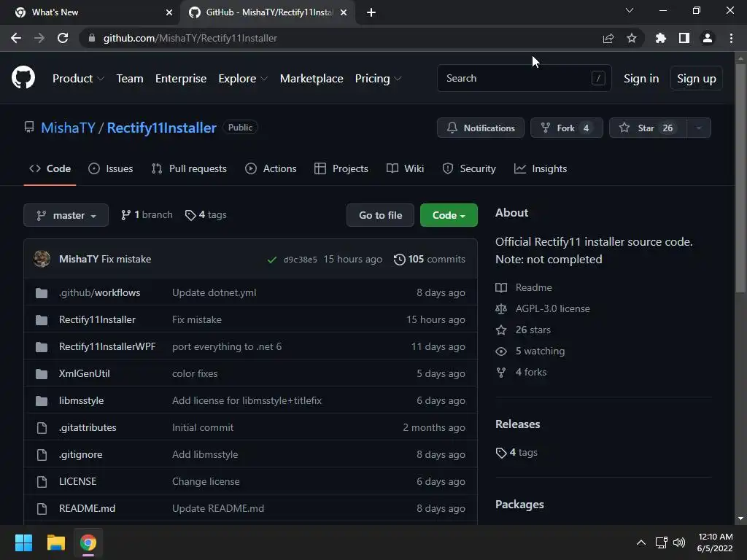Viewport: 747px width, 560px height.
Task: Click the Sign in link
Action: (x=641, y=79)
